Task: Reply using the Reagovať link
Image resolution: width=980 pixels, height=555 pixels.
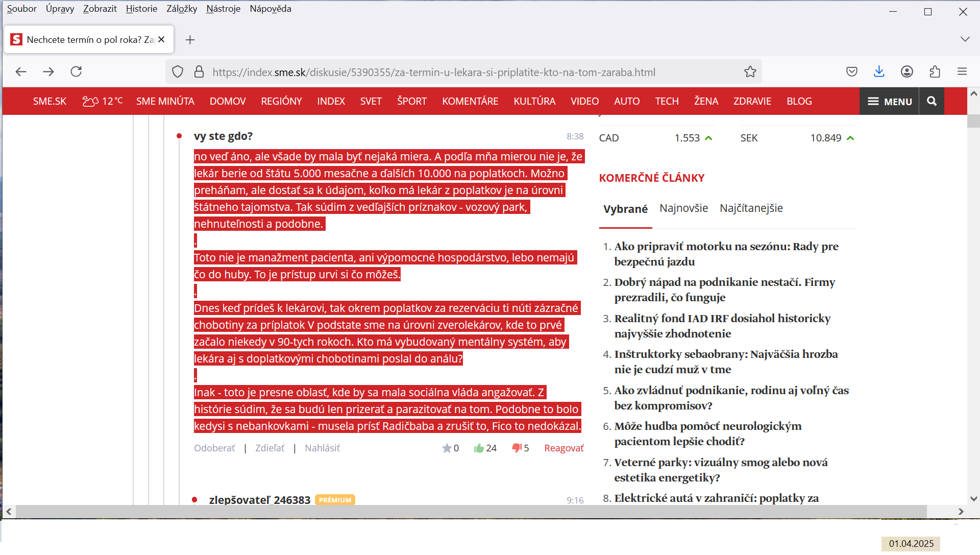Action: click(563, 448)
